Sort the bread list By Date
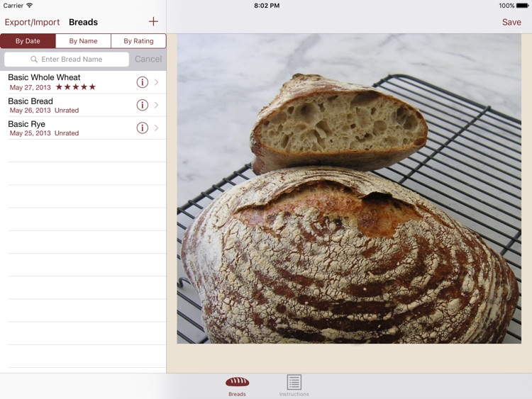This screenshot has height=399, width=532. (x=28, y=41)
